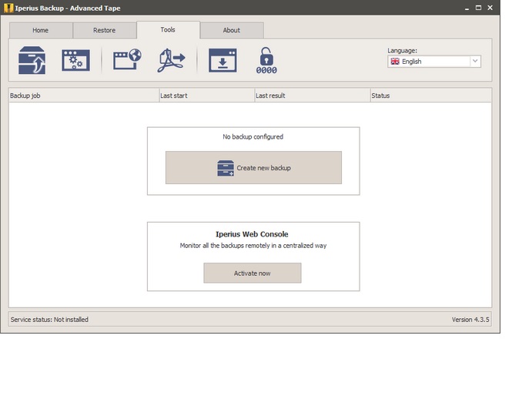Click the Status column header

[x=430, y=96]
